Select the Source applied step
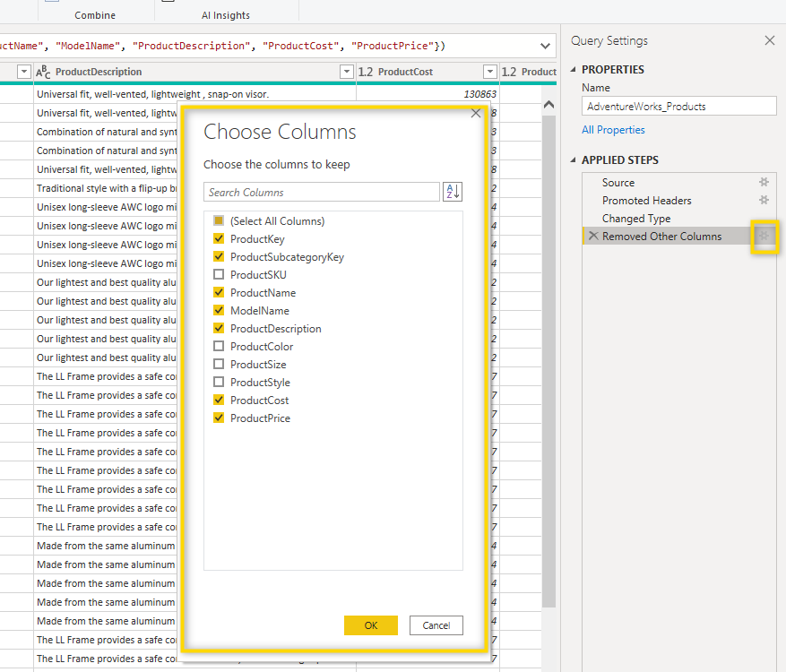The width and height of the screenshot is (786, 672). [618, 183]
